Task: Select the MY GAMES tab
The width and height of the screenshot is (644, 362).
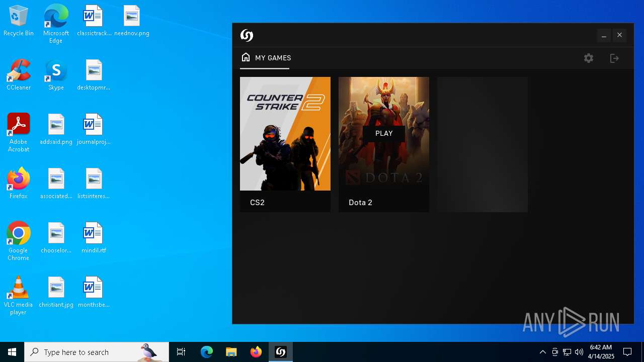Action: [x=266, y=58]
